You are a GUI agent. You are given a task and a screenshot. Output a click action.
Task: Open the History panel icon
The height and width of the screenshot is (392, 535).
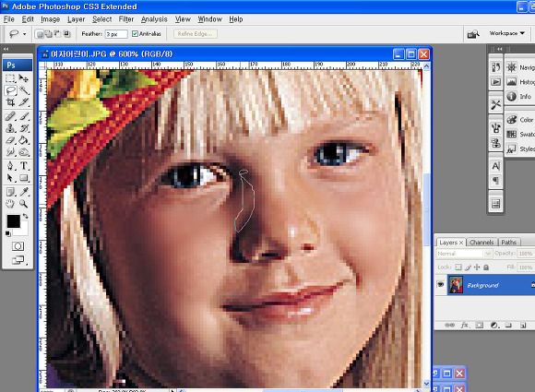495,67
